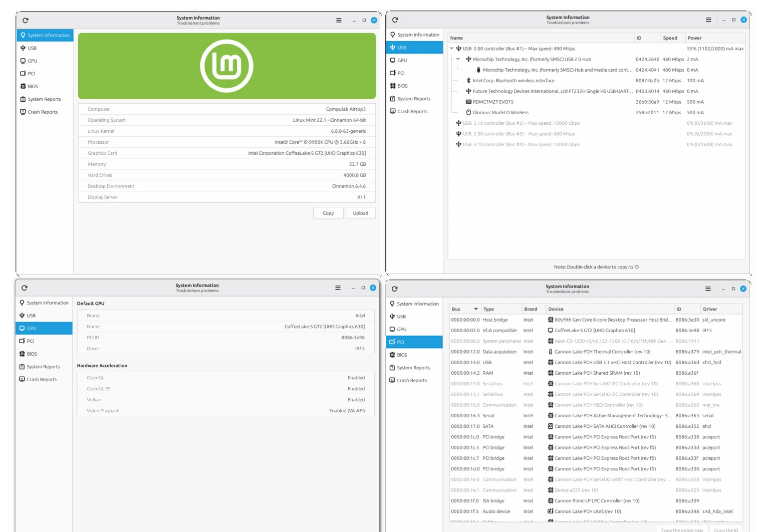Screen dimensions: 770x532
Task: Click the Bus column sort arrow in PCI table
Action: (x=475, y=309)
